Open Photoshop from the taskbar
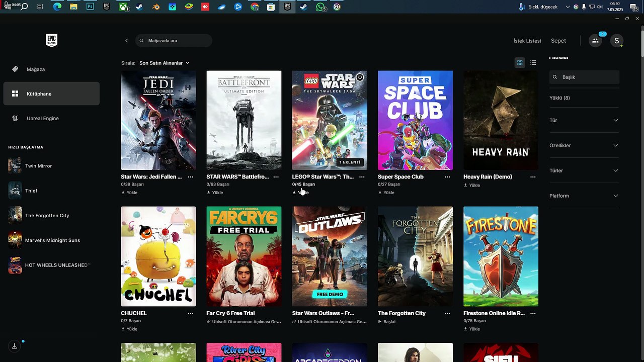 [90, 7]
